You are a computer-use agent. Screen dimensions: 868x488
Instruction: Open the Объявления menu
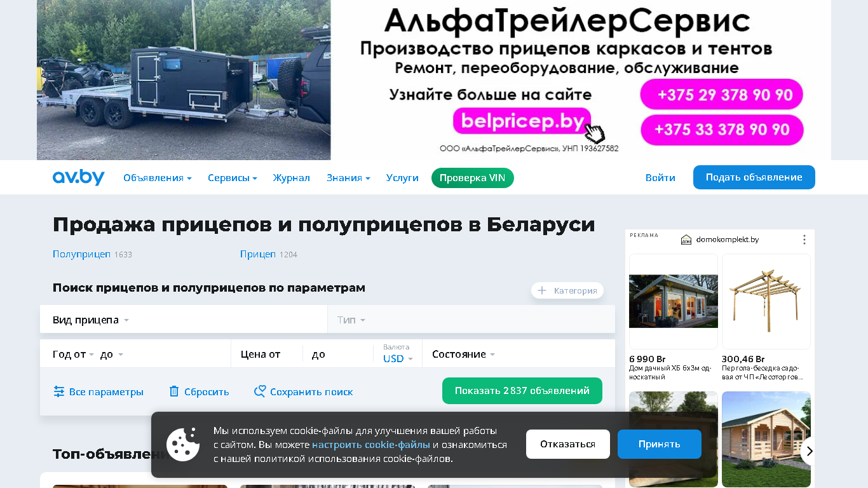coord(158,178)
